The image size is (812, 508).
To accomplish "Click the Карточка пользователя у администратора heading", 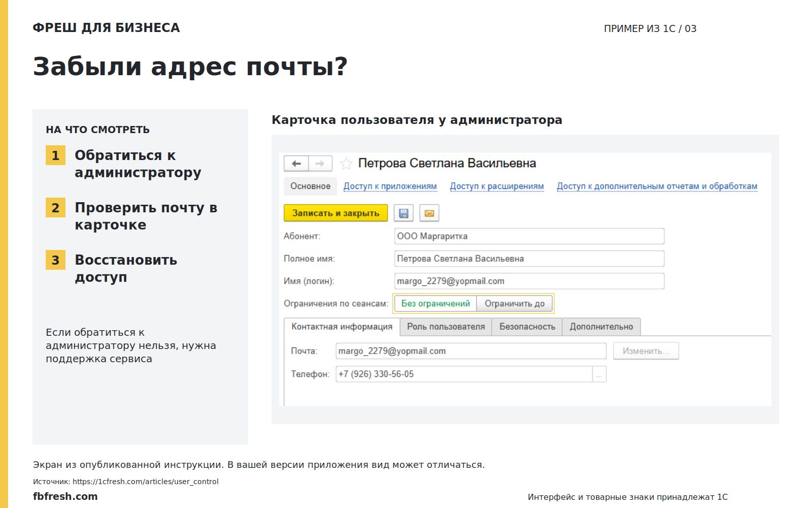I will click(x=417, y=120).
